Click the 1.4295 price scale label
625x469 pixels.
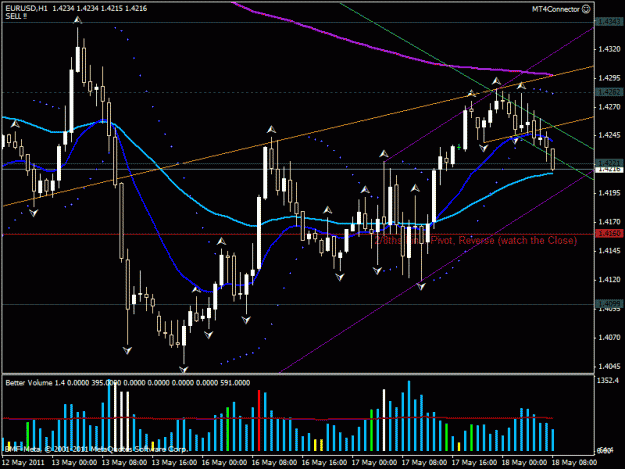click(x=609, y=78)
